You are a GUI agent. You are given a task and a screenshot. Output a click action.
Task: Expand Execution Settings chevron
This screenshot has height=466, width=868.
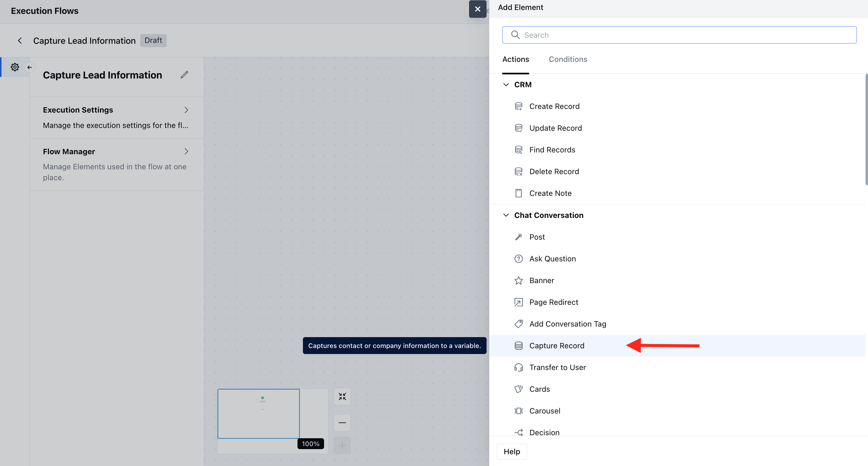186,110
